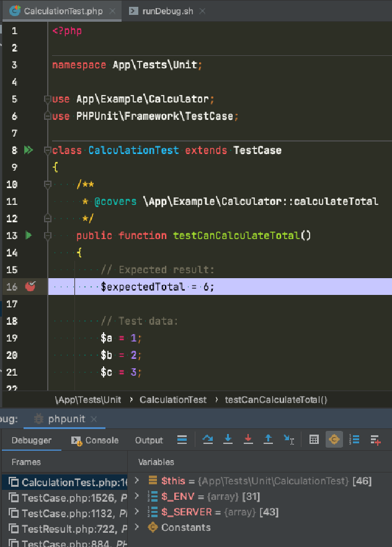Click line number 19 in gutter

12,338
